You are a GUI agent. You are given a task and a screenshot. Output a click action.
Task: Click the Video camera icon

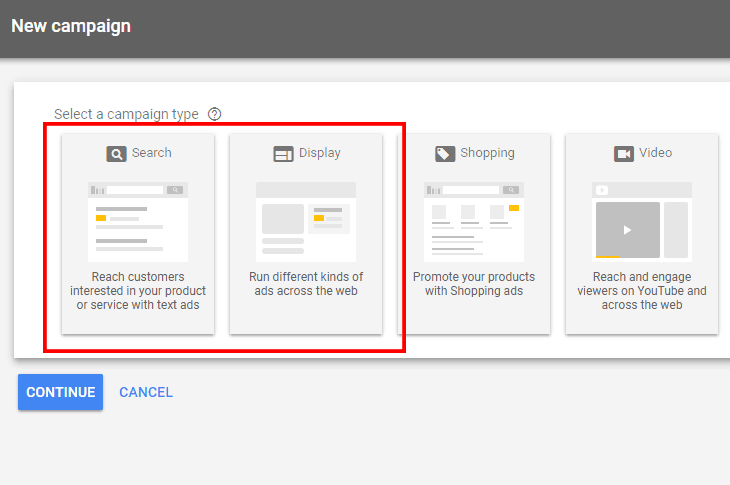(624, 154)
